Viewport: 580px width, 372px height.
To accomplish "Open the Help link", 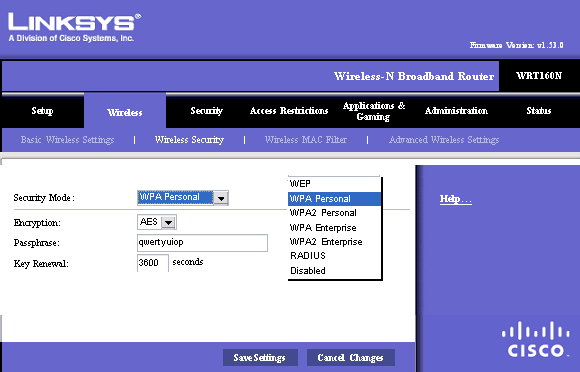I will (456, 199).
